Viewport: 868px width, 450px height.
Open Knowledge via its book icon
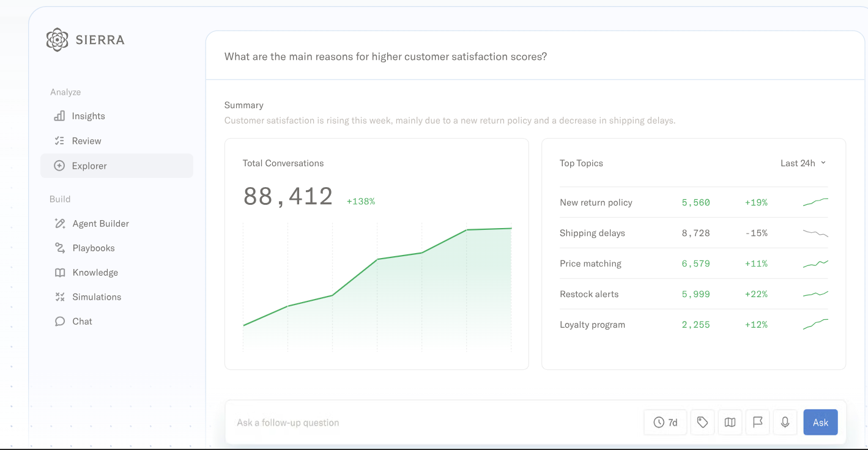(60, 273)
